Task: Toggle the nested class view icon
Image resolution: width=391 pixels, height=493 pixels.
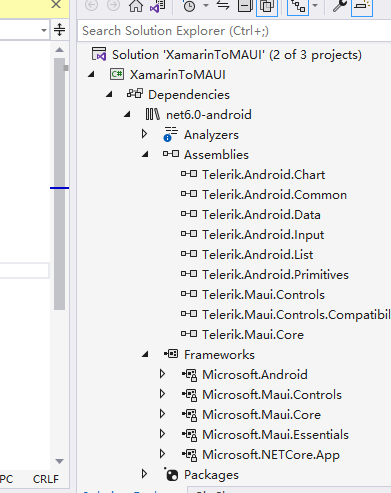Action: (x=298, y=6)
